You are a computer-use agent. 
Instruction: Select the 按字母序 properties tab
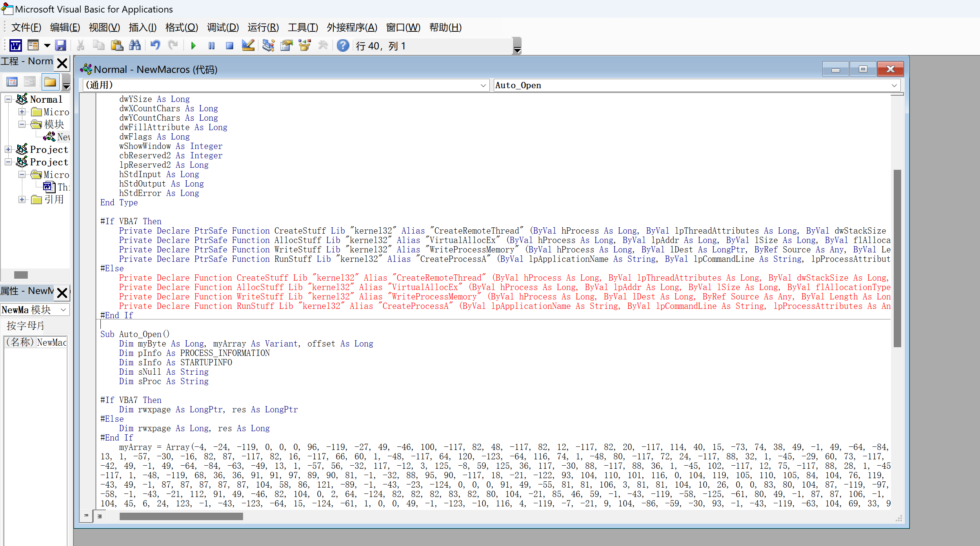coord(25,326)
